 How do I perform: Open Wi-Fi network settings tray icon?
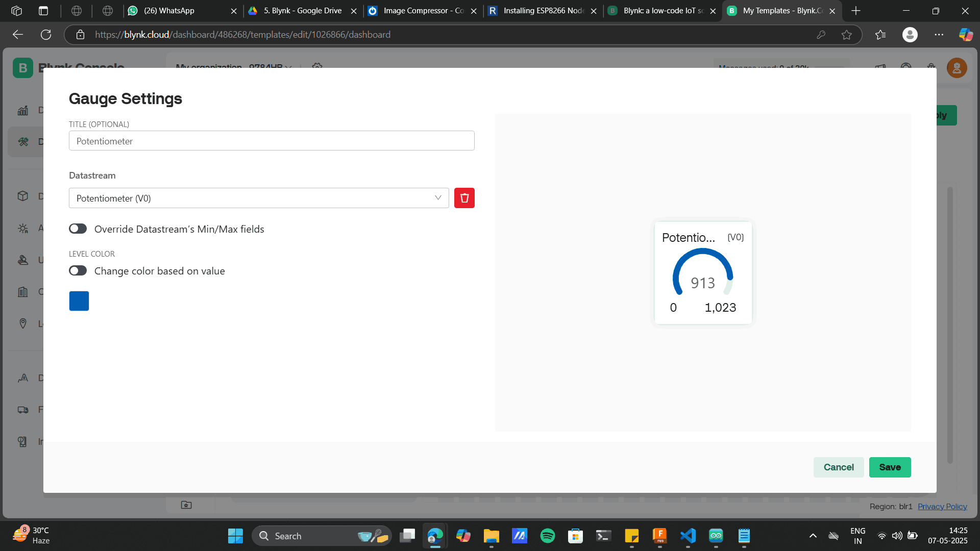coord(881,536)
